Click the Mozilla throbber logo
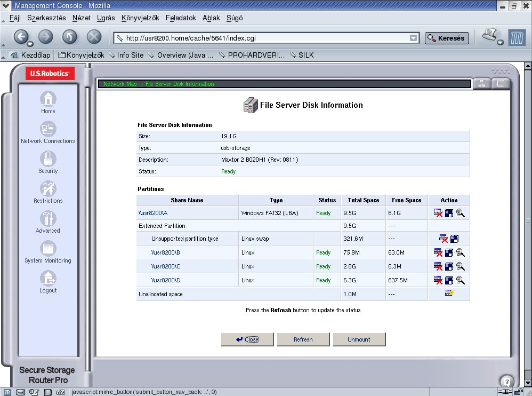 click(x=517, y=38)
